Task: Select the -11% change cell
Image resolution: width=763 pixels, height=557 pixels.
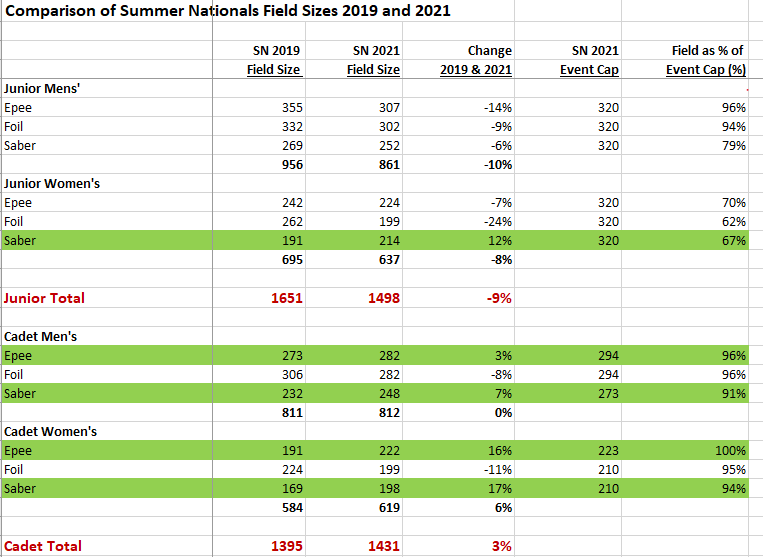Action: (x=498, y=469)
